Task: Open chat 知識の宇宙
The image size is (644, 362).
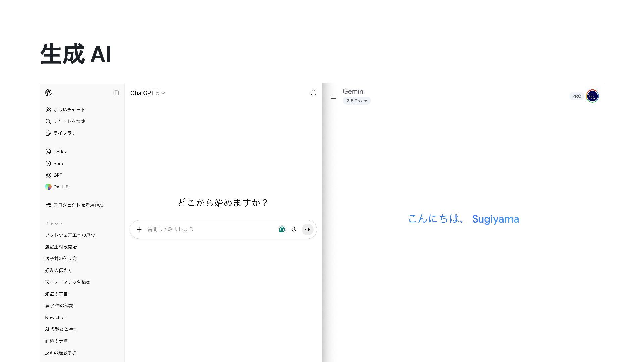Action: click(x=56, y=294)
